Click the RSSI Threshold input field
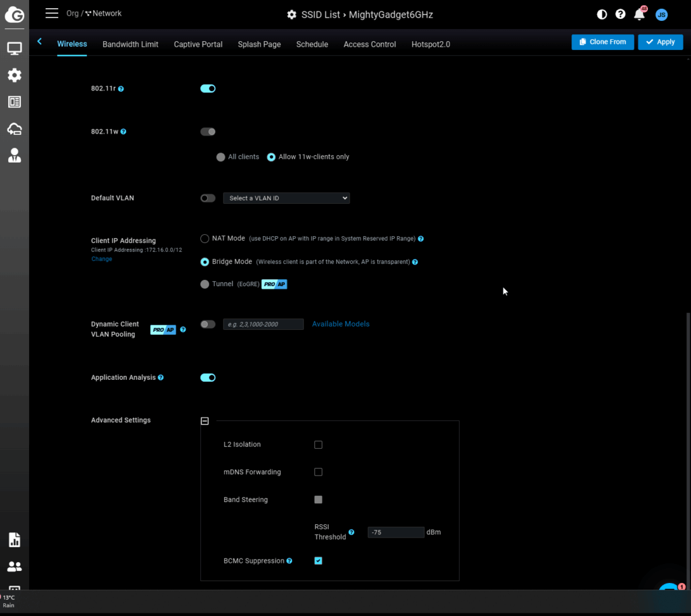 click(395, 532)
